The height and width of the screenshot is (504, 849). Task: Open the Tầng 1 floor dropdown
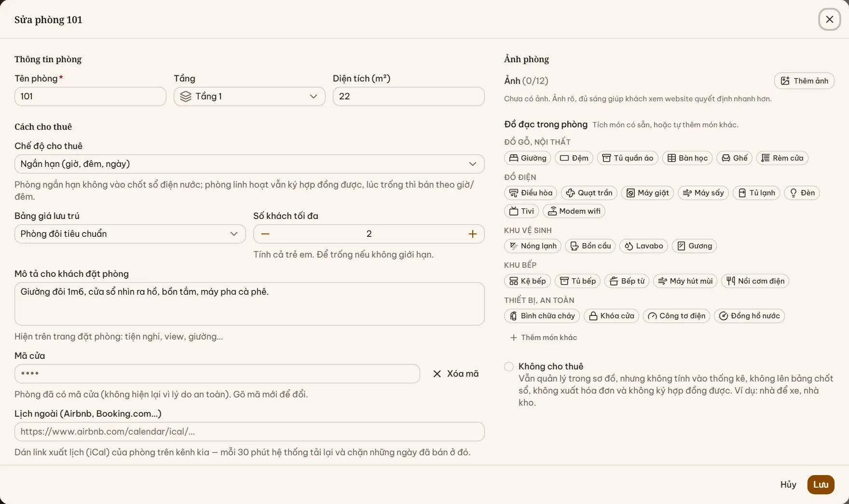(x=249, y=96)
